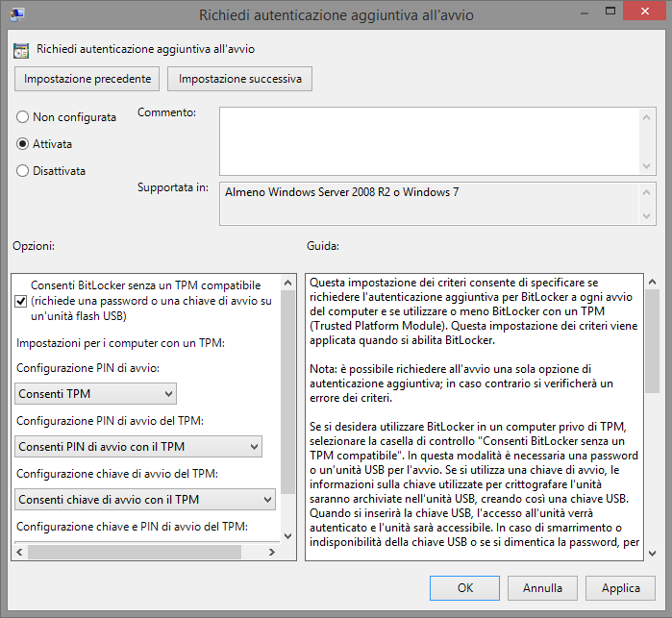Click the up arrow of the Guida scrollbar
672x618 pixels.
click(652, 282)
